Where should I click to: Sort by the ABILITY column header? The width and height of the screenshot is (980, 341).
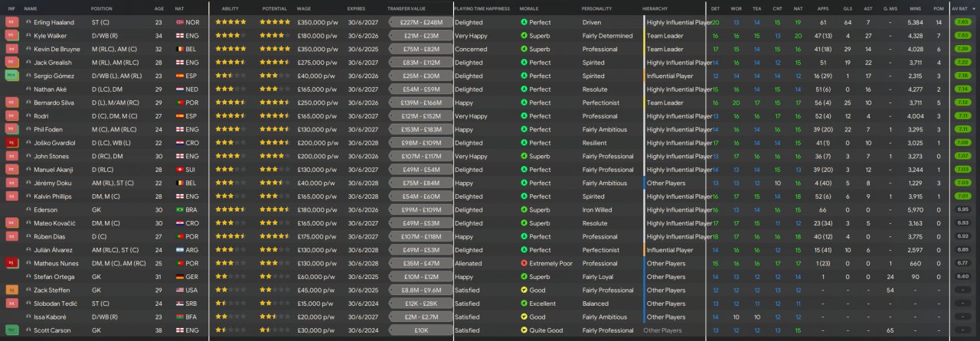(x=230, y=8)
